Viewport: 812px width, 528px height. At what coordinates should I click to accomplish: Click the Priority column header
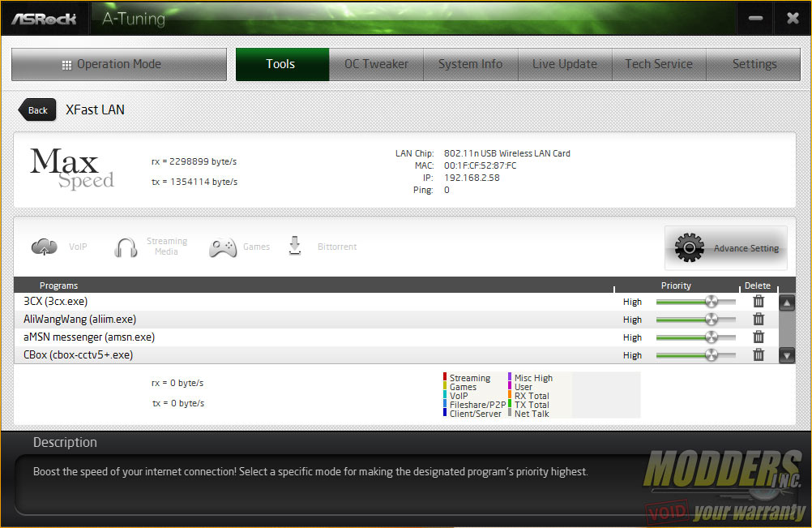pos(676,285)
